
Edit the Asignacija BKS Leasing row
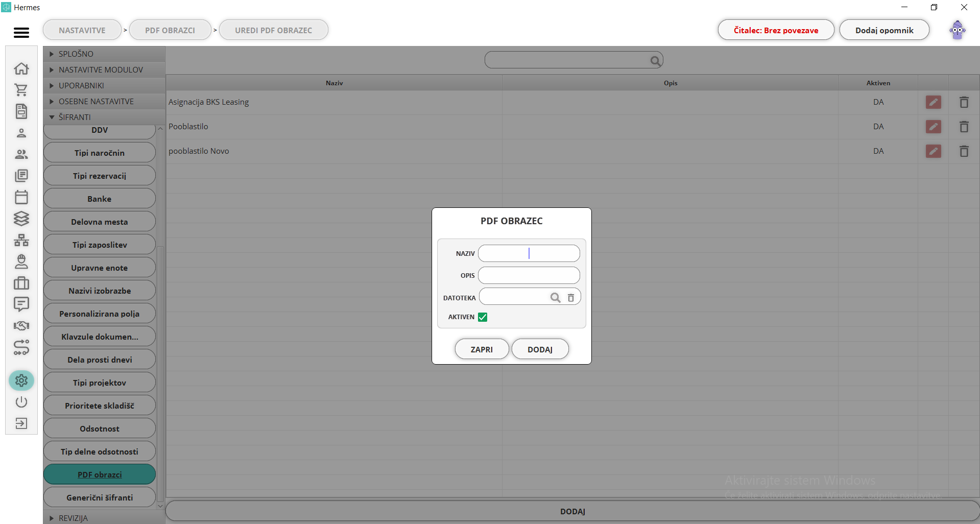coord(934,102)
